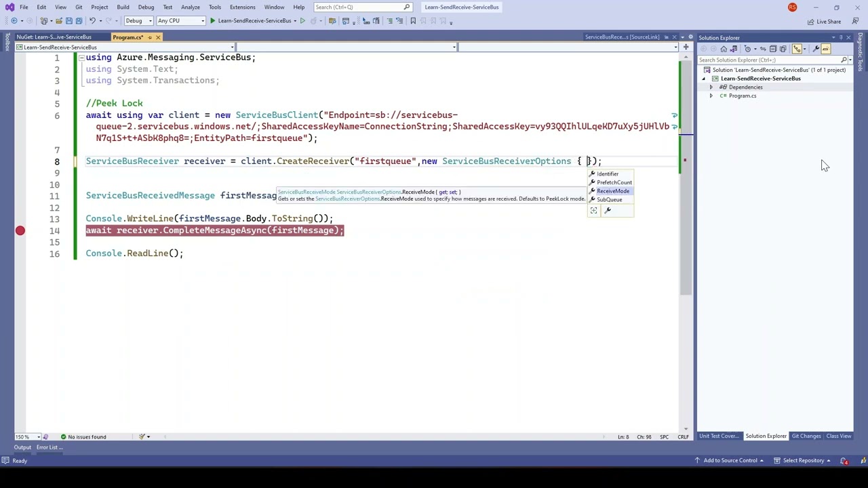Image resolution: width=868 pixels, height=488 pixels.
Task: Click the split editor plus icon
Action: pos(686,47)
